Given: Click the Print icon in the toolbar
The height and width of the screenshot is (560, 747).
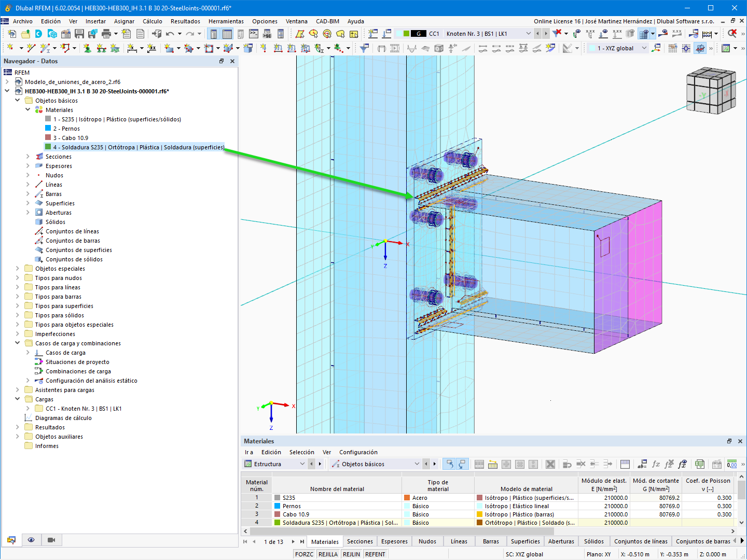Looking at the screenshot, I should [x=106, y=34].
